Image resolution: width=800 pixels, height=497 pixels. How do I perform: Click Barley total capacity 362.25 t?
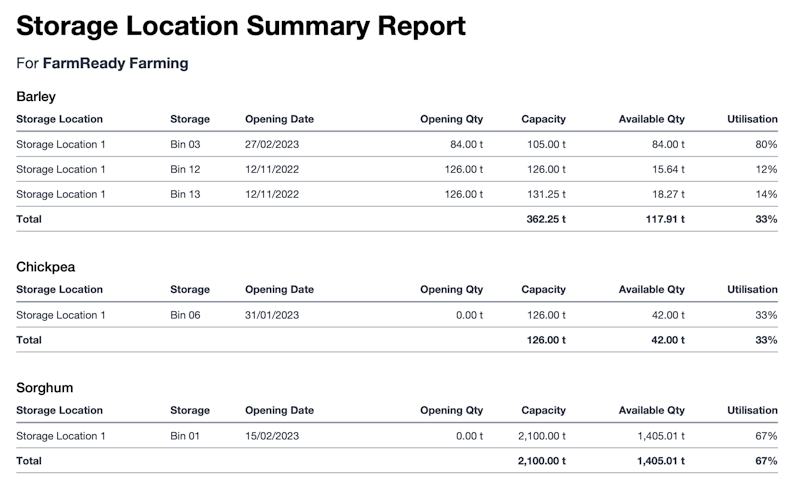click(546, 218)
